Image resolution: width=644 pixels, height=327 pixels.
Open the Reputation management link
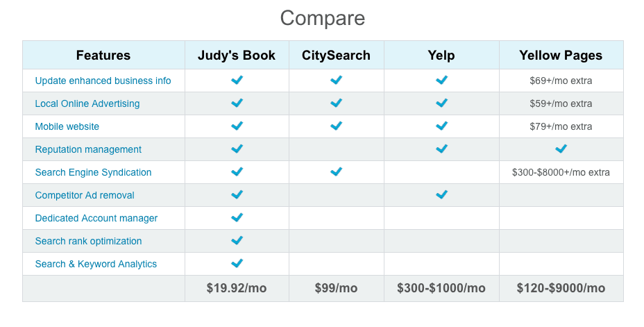(88, 149)
